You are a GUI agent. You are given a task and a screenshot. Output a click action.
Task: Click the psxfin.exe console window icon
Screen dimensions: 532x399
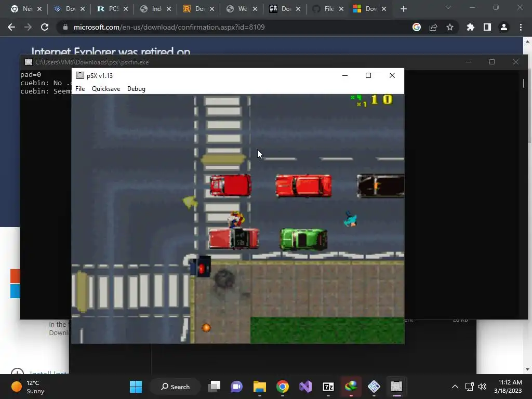click(29, 62)
